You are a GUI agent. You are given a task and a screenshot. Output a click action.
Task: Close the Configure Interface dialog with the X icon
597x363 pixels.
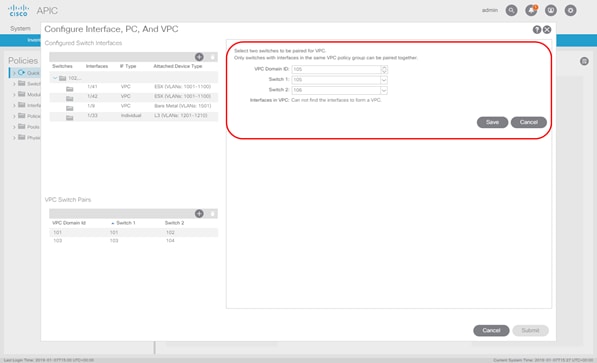point(547,30)
